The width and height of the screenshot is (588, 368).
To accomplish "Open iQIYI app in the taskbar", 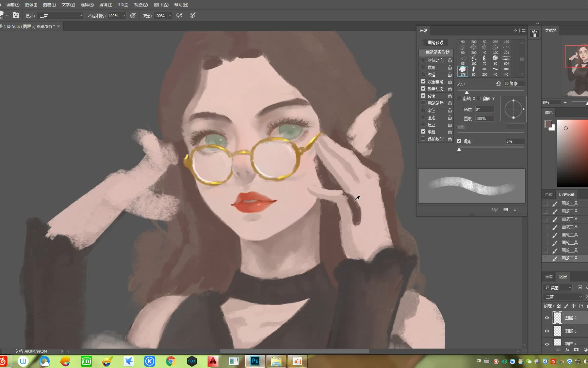I will [x=86, y=361].
